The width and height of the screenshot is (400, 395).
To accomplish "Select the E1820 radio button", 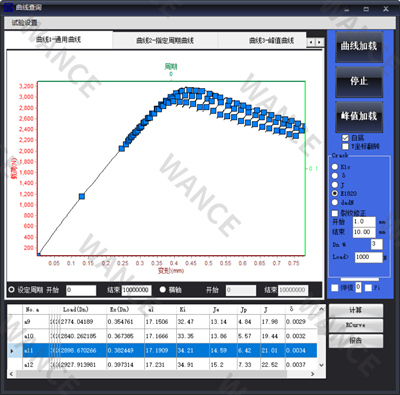I will [335, 193].
